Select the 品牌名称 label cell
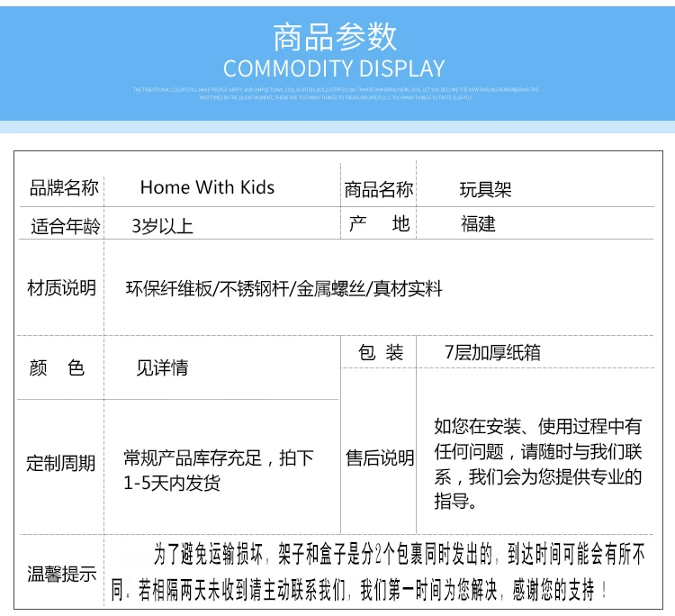Screen dimensions: 675x616 coord(64,188)
